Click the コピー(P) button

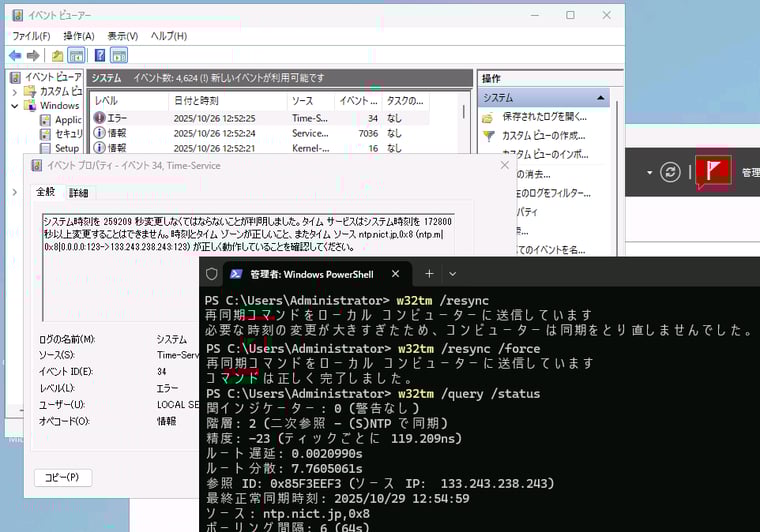tap(63, 477)
